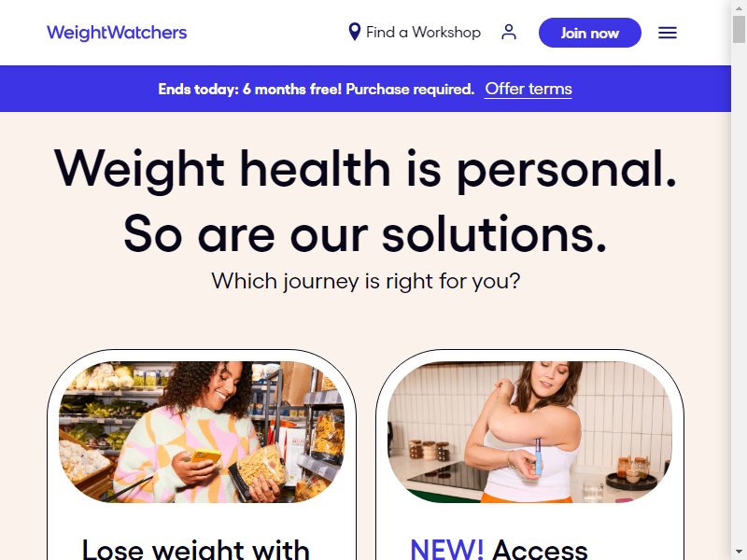
Task: Select the woman injecting arm image
Action: coord(529,432)
